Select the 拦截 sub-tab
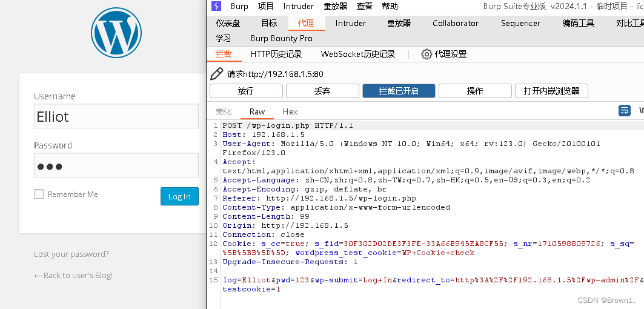The width and height of the screenshot is (644, 309). [x=224, y=55]
